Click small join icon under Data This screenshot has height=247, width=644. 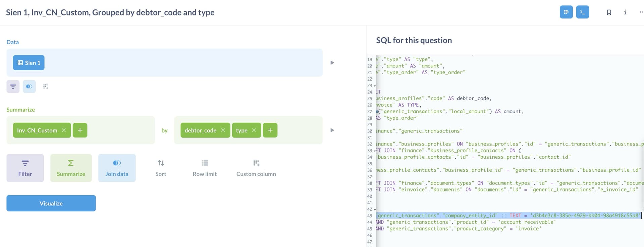coord(29,87)
